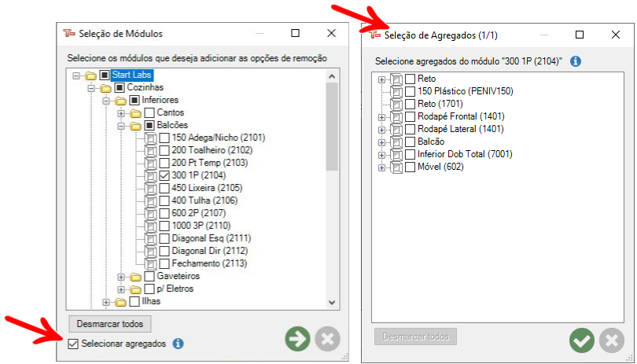Click gray cancel X in Seleção de Módulos
This screenshot has width=637, height=364.
pos(327,339)
